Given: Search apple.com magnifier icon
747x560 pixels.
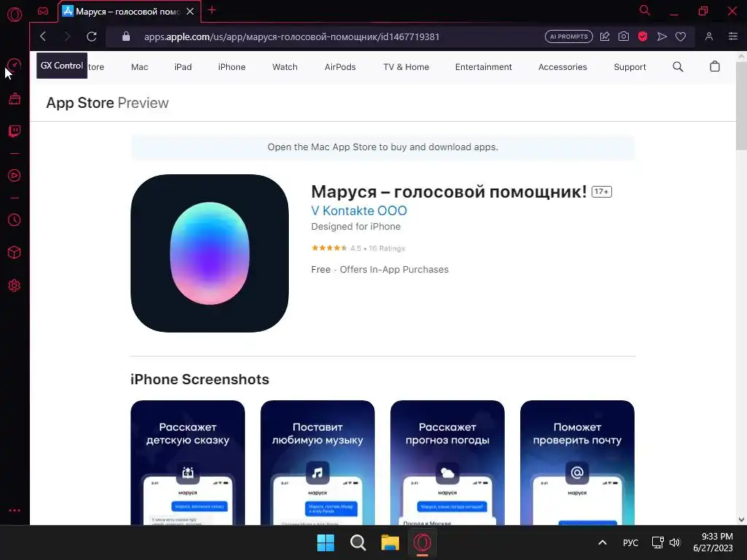Looking at the screenshot, I should pyautogui.click(x=678, y=66).
